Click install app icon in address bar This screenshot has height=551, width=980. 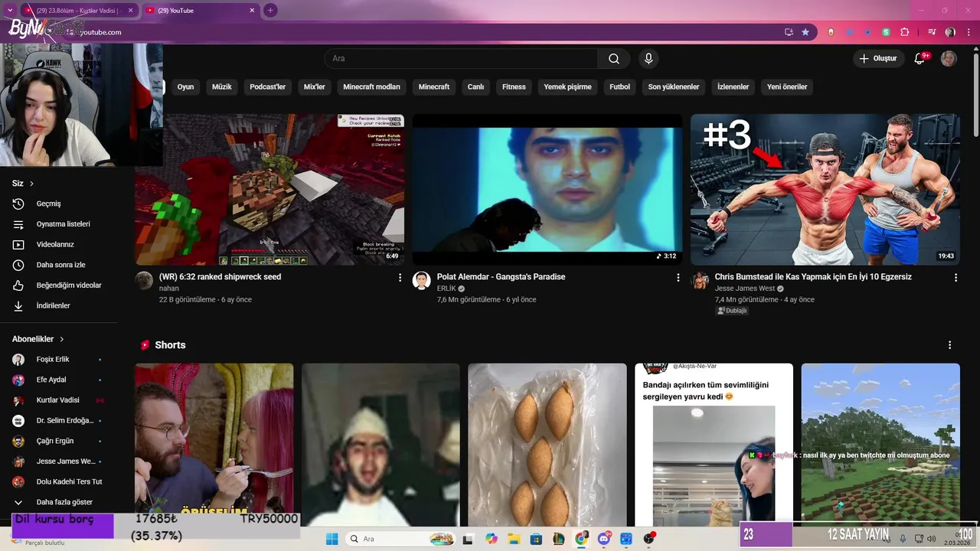tap(789, 32)
